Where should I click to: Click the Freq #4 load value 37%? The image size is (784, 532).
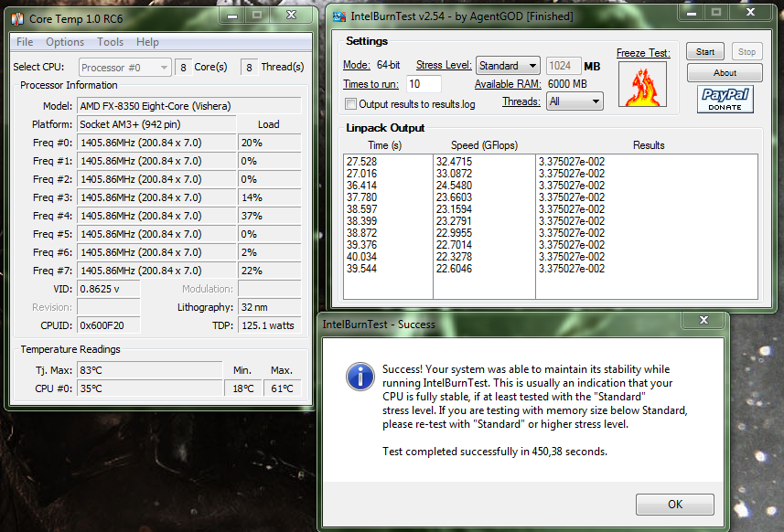pyautogui.click(x=270, y=216)
